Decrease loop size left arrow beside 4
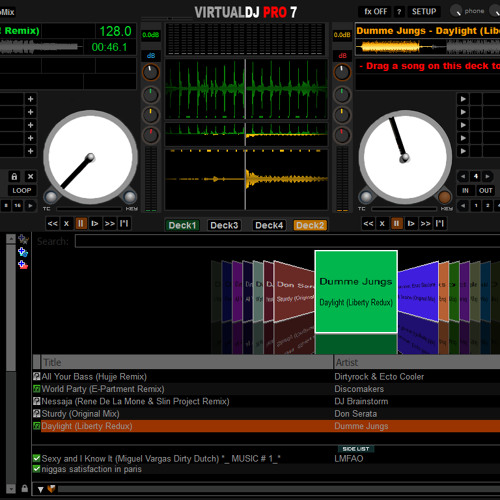The width and height of the screenshot is (500, 500). pyautogui.click(x=463, y=176)
